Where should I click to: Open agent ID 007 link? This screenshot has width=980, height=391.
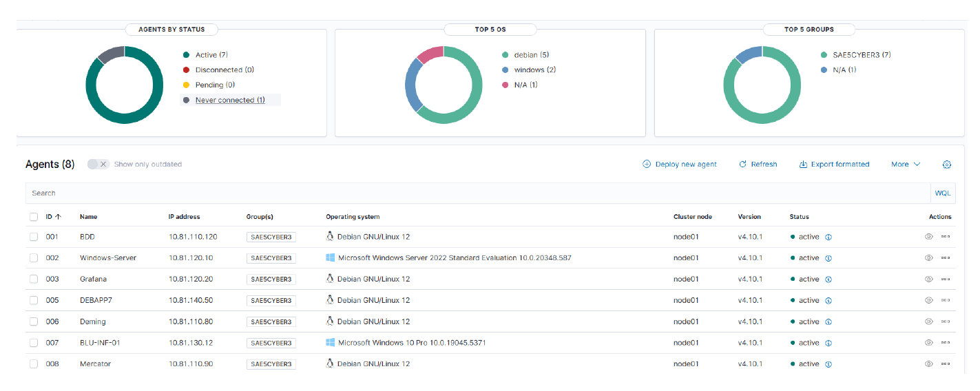52,343
